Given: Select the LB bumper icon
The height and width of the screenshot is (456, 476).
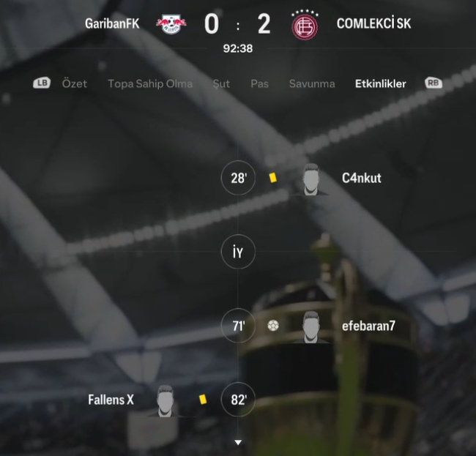Looking at the screenshot, I should point(42,83).
